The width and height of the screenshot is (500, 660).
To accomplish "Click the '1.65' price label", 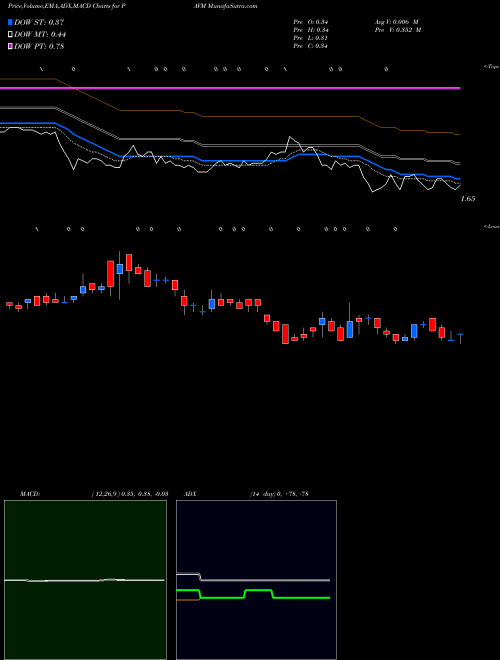I will tap(468, 199).
